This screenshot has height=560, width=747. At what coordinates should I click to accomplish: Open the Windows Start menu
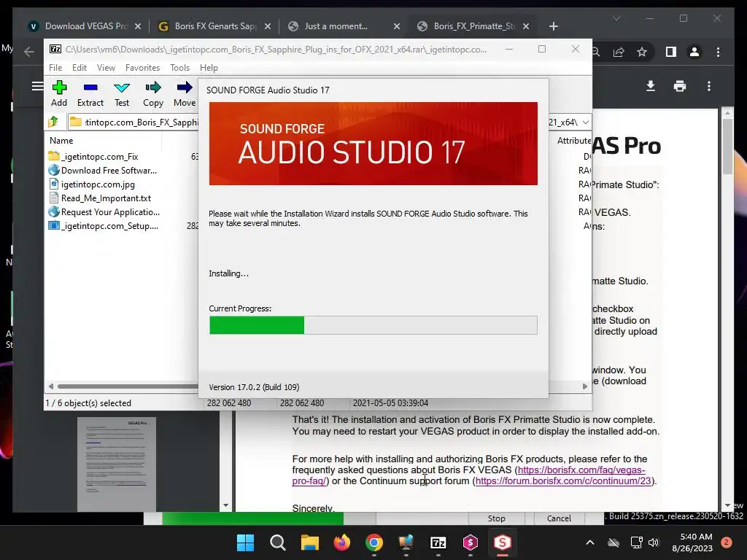pyautogui.click(x=246, y=542)
